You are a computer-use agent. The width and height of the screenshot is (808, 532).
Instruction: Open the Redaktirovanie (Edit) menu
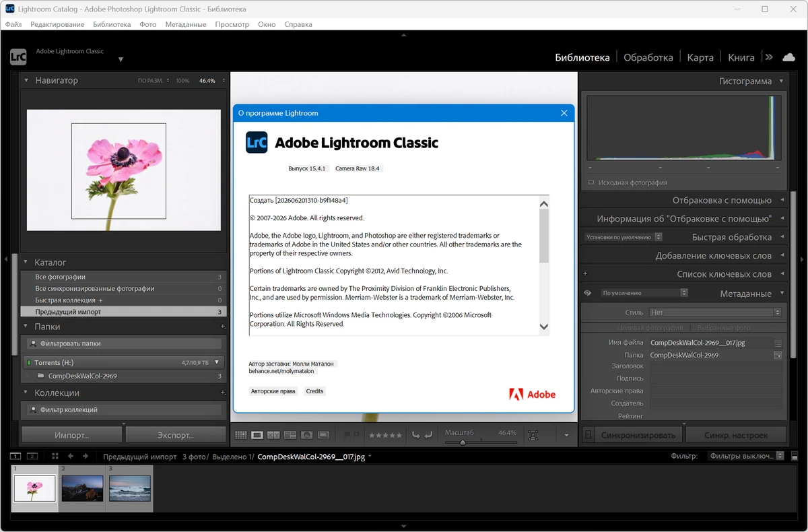(57, 24)
